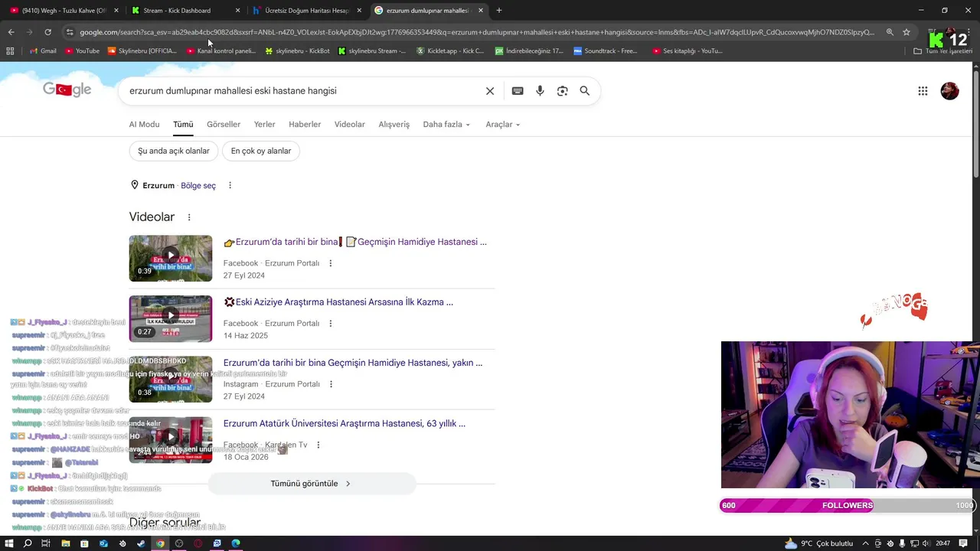Bookmark this page with star icon
The height and width of the screenshot is (551, 980).
click(x=906, y=32)
